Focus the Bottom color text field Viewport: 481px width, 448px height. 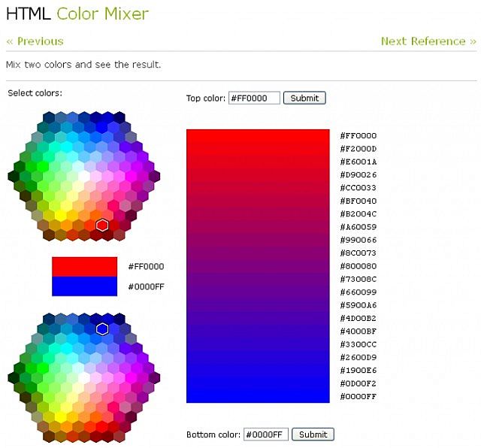(265, 434)
